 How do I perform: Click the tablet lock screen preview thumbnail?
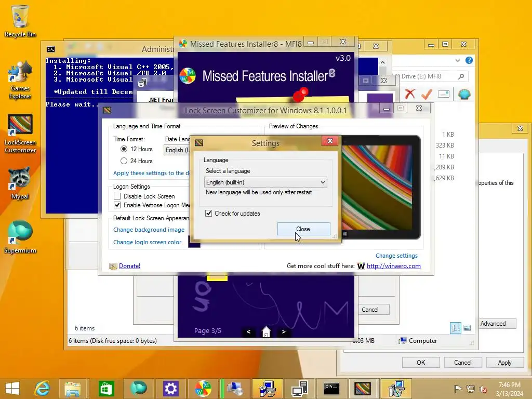(x=381, y=187)
